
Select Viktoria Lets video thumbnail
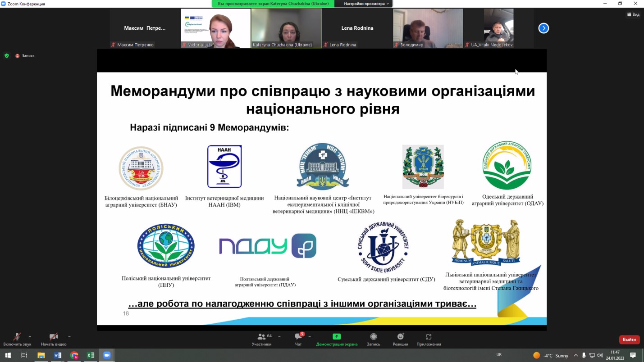click(x=215, y=28)
